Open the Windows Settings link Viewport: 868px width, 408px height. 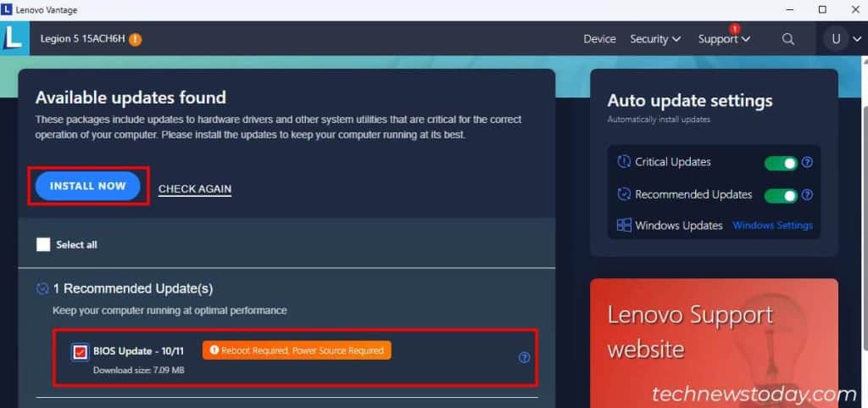772,226
